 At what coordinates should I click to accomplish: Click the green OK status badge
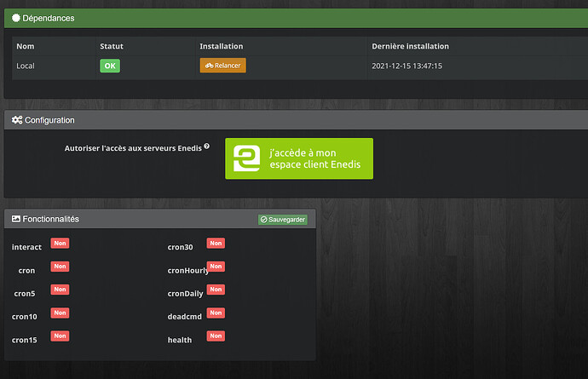(110, 66)
